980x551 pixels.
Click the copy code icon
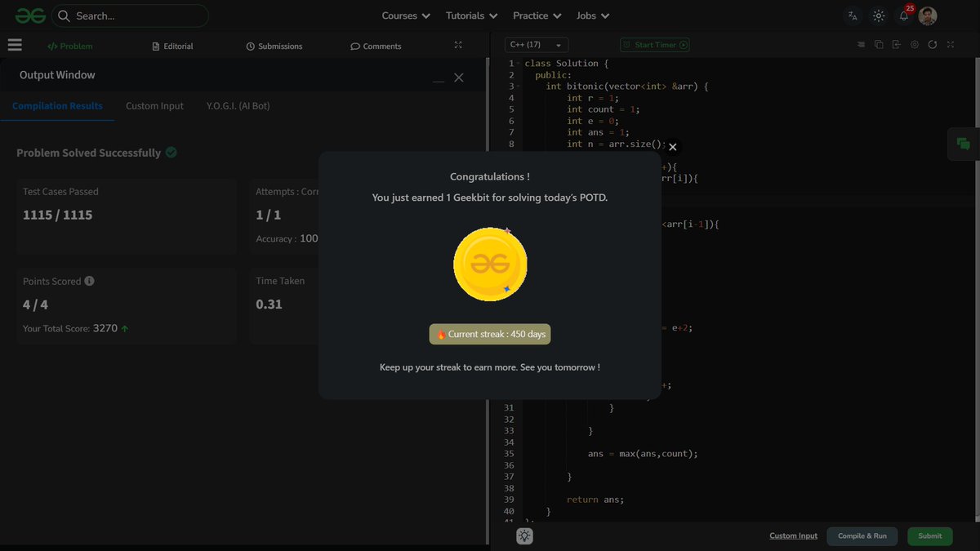tap(879, 45)
